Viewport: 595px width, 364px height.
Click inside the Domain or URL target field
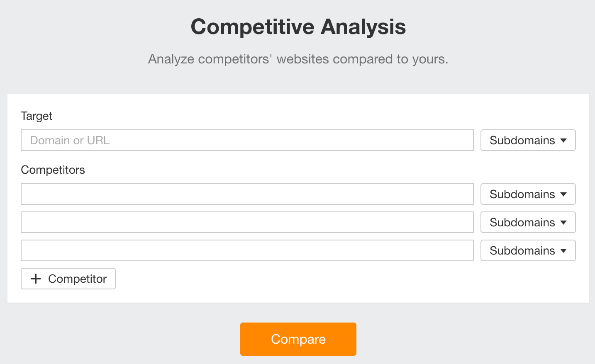(x=247, y=140)
